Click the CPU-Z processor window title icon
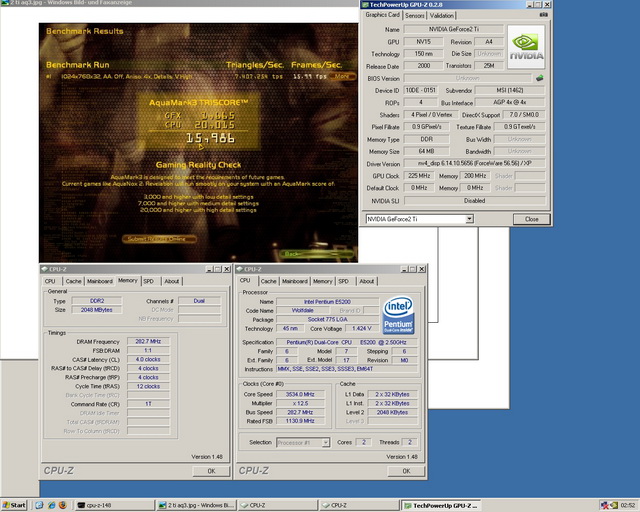 [x=240, y=269]
